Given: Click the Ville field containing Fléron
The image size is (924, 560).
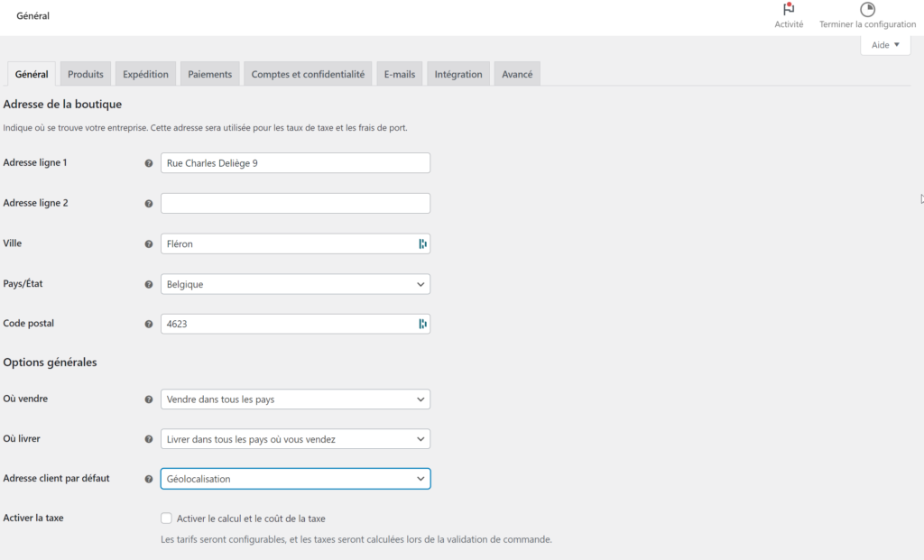Looking at the screenshot, I should coord(295,243).
